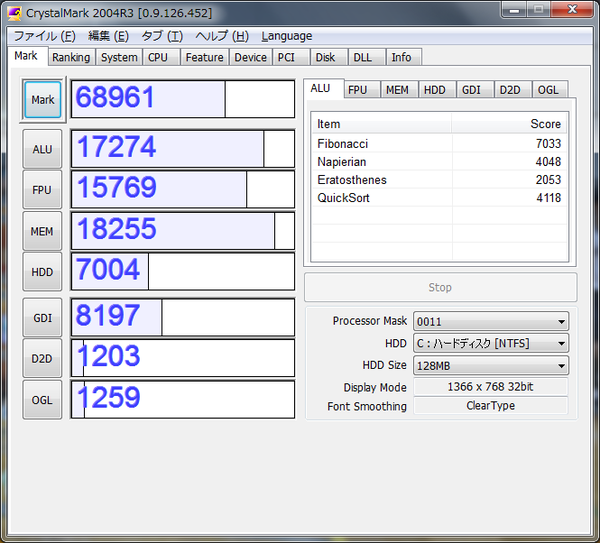This screenshot has width=600, height=543.
Task: Switch to the Feature tab
Action: [x=204, y=57]
